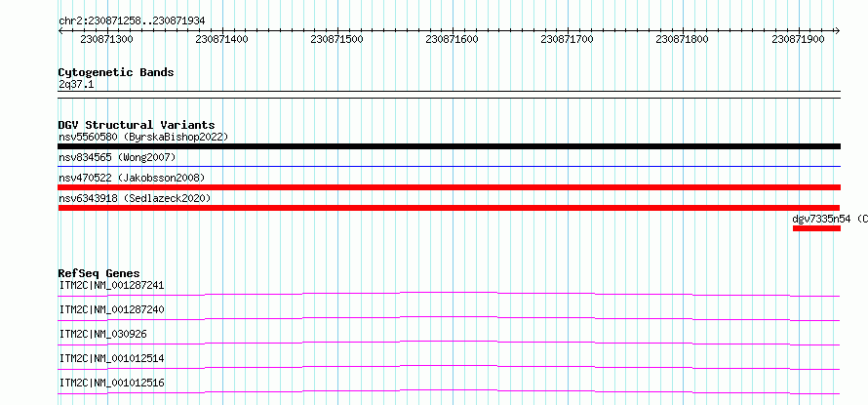
Task: Click ruler position 230871400
Action: pos(222,40)
